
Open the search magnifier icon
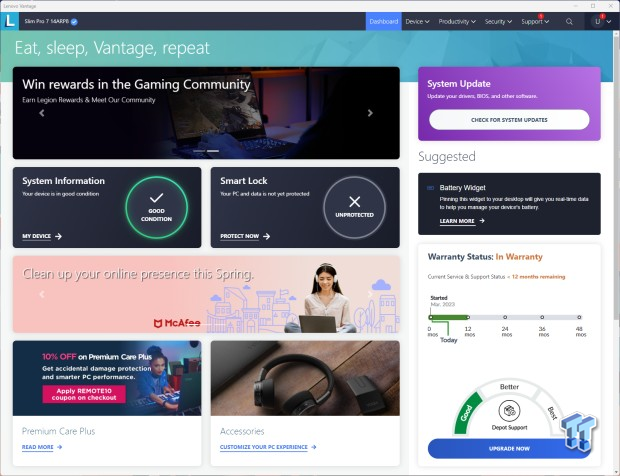(569, 22)
